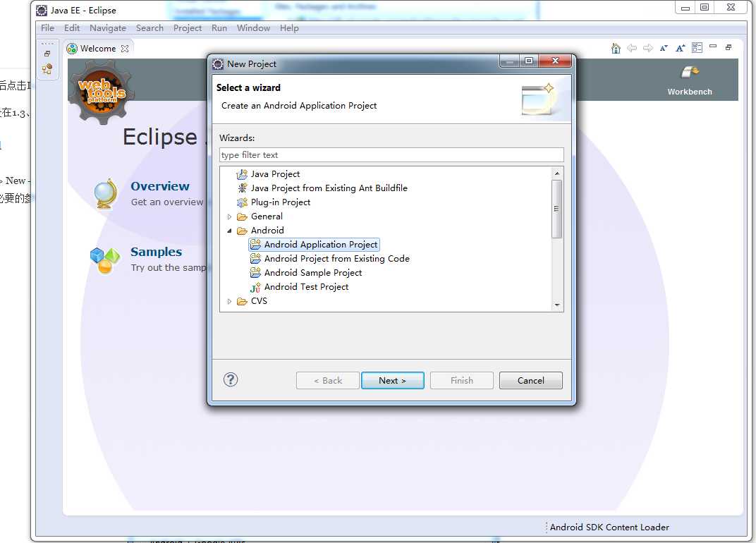The width and height of the screenshot is (756, 543).
Task: Click the Workbench icon
Action: (x=690, y=73)
